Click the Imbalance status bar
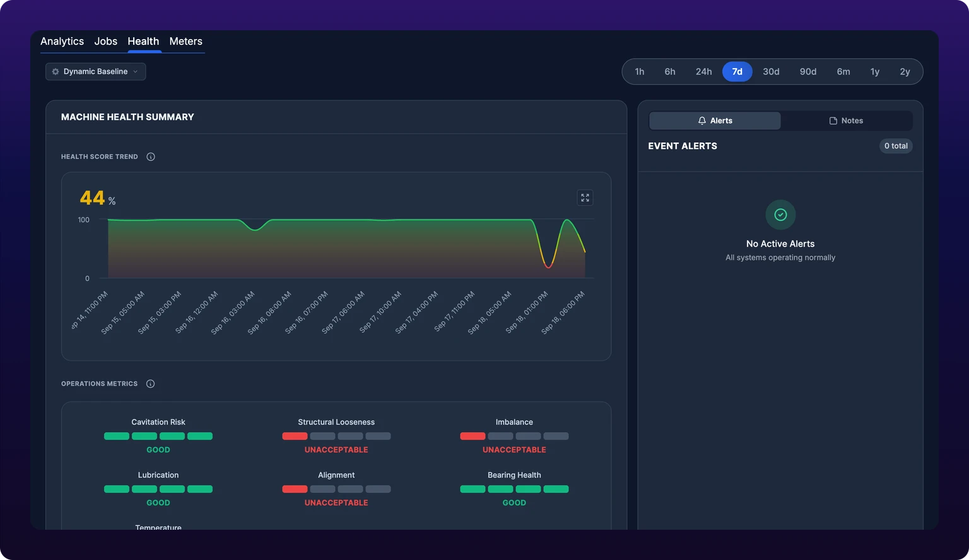 point(514,436)
